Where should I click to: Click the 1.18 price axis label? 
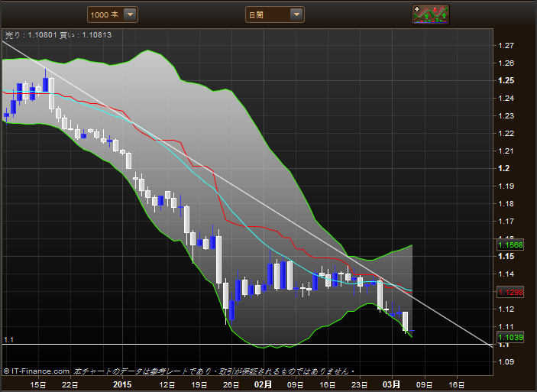[506, 203]
